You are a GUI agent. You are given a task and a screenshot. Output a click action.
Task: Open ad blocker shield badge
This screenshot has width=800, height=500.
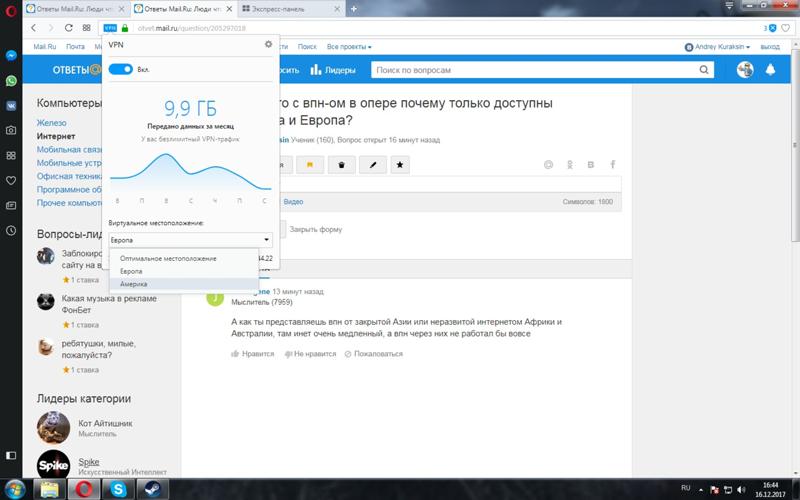[x=770, y=28]
